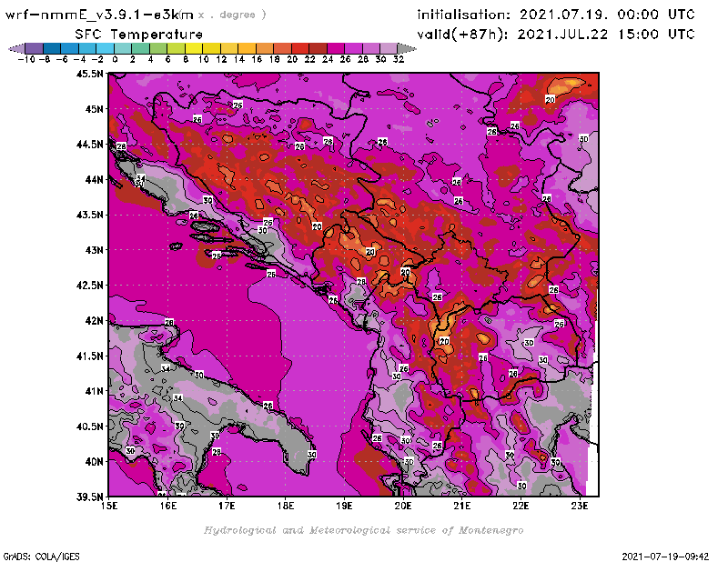Viewport: 728px width, 562px height.
Task: Click the '22E' longitude label
Action: pyautogui.click(x=521, y=506)
